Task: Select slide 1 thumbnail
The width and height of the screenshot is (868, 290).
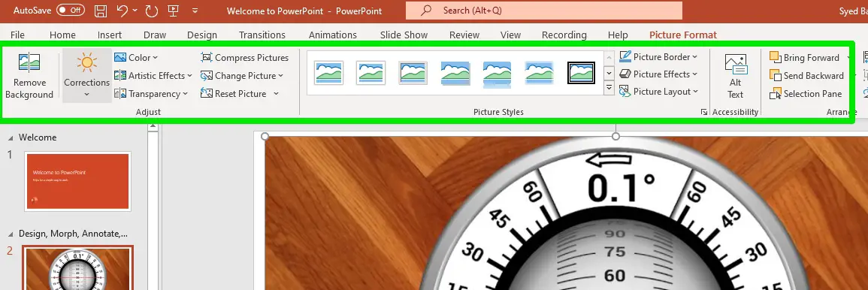Action: pos(77,182)
